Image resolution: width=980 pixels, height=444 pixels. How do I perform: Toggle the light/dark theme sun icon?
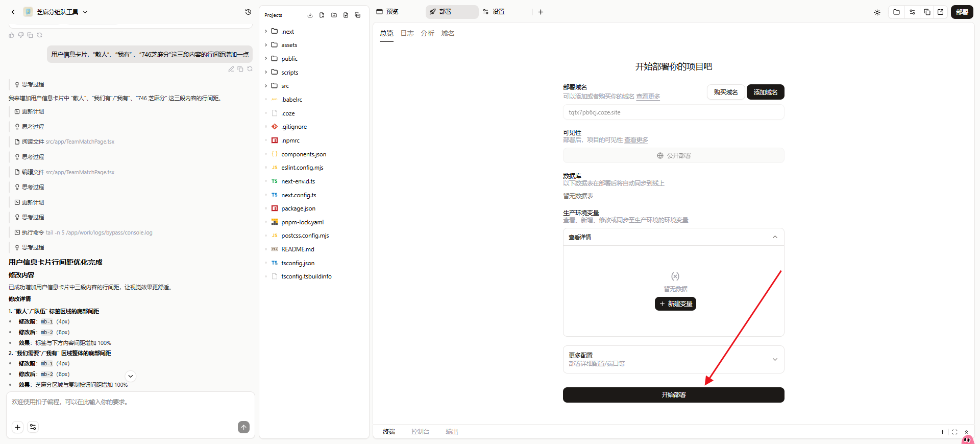(877, 12)
